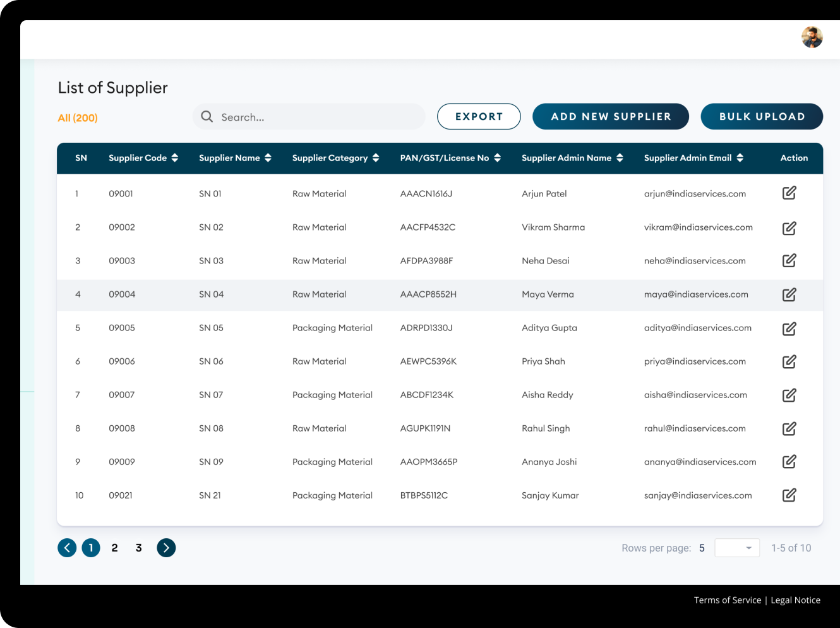Viewport: 840px width, 628px height.
Task: Toggle sorting on the Supplier Code column
Action: (174, 158)
